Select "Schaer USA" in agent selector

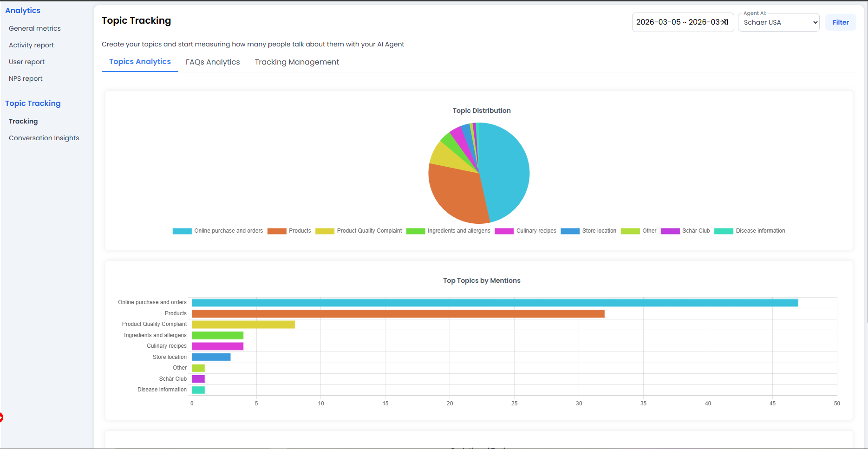pos(778,22)
